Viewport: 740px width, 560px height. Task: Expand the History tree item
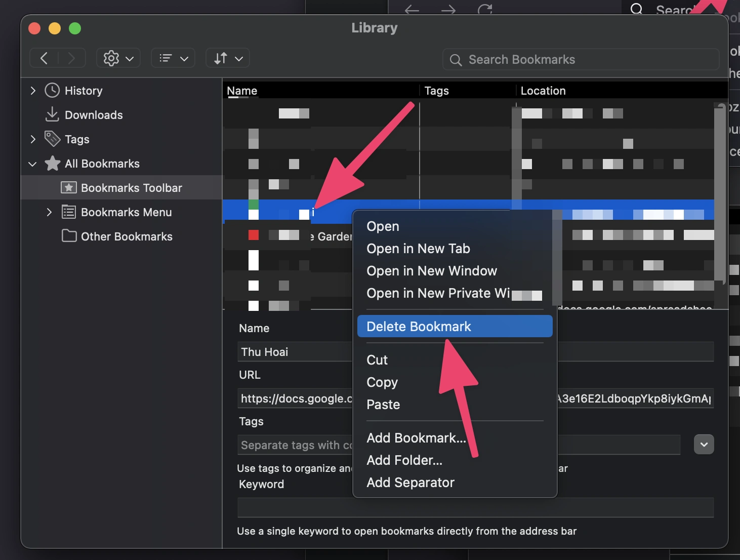[33, 91]
